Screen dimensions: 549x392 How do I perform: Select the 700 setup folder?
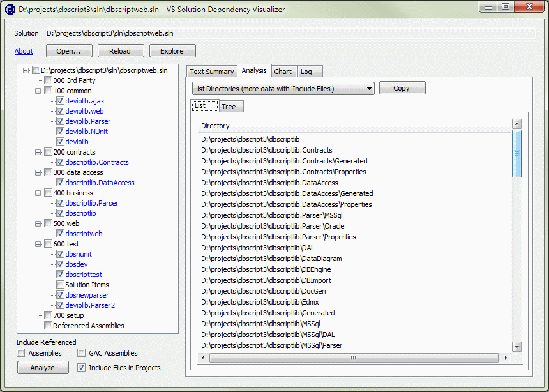69,315
